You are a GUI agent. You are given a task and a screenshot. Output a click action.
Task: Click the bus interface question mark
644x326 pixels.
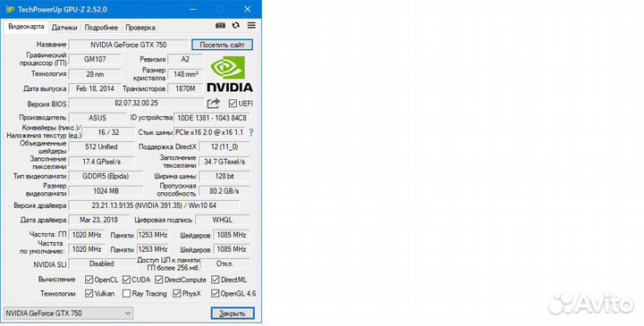tap(251, 132)
